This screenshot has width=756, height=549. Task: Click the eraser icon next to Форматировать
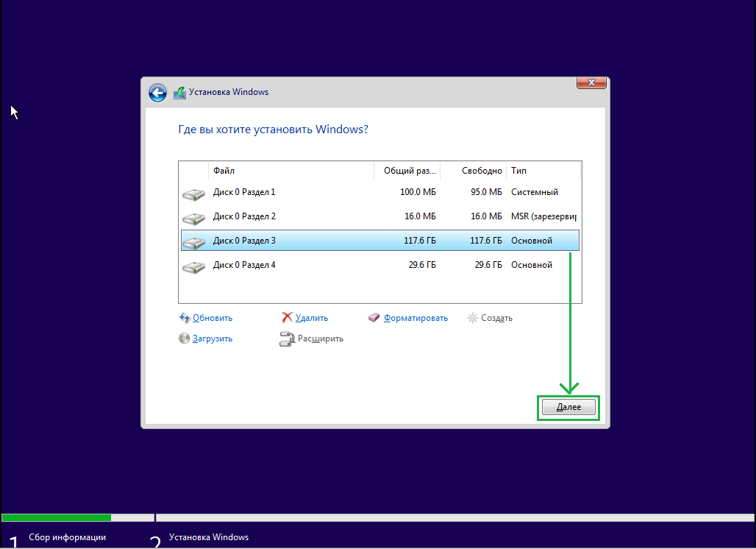tap(374, 317)
